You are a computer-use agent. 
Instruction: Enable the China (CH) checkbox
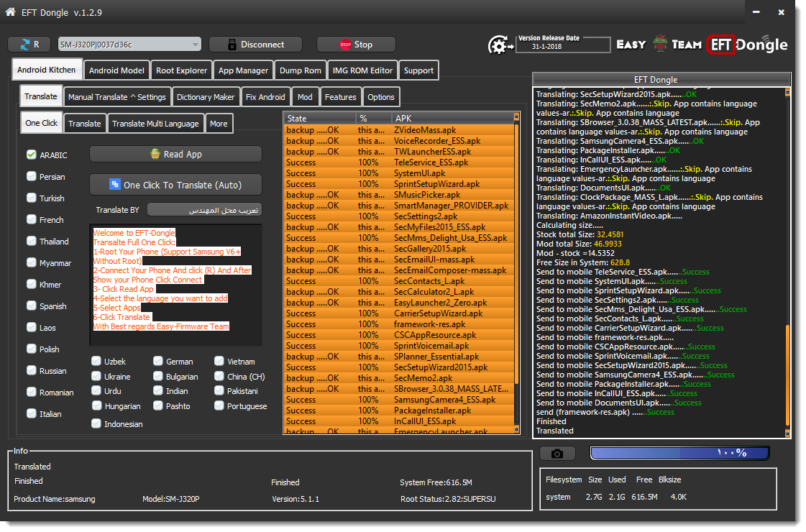219,376
